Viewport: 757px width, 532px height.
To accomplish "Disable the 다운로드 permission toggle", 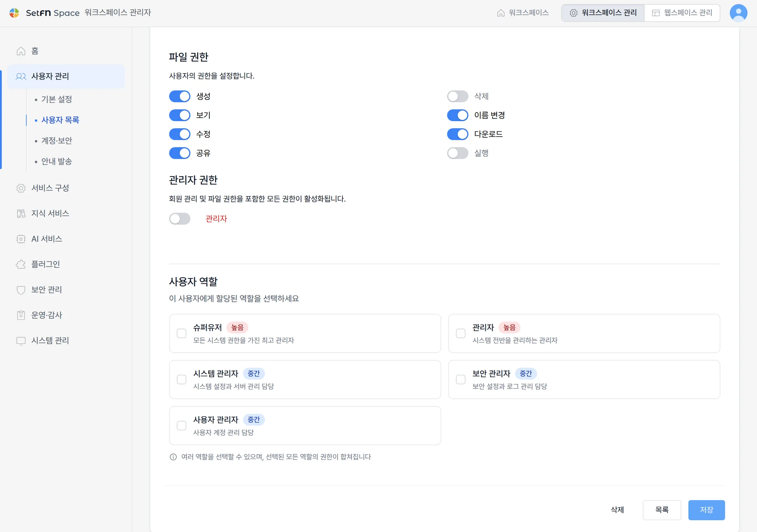I will click(458, 134).
